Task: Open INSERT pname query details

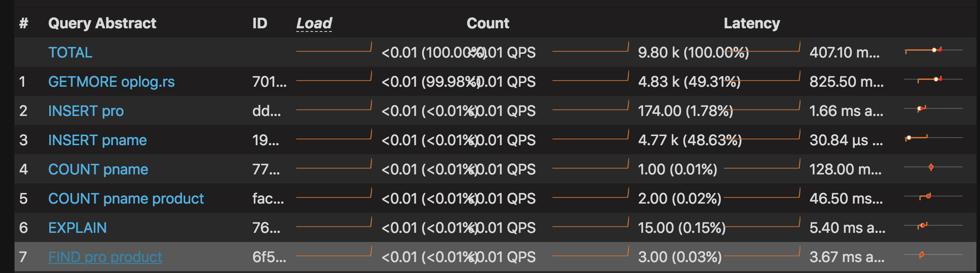Action: pyautogui.click(x=97, y=140)
